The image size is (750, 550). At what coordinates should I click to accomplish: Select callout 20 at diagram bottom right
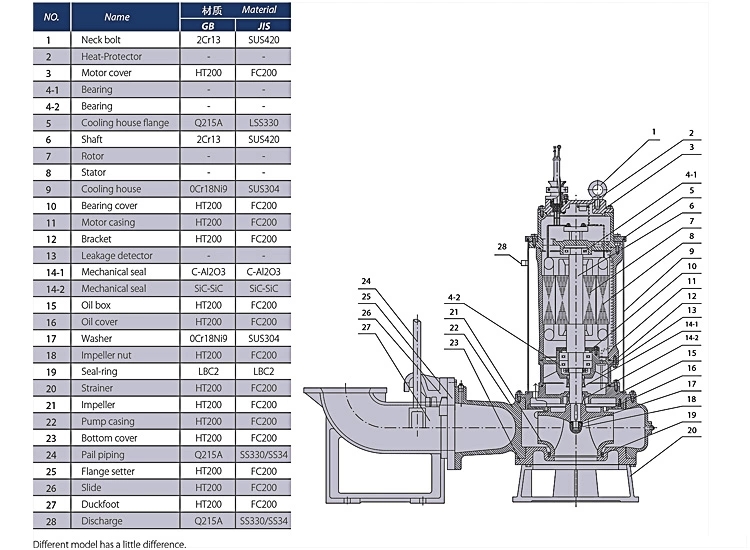(691, 431)
